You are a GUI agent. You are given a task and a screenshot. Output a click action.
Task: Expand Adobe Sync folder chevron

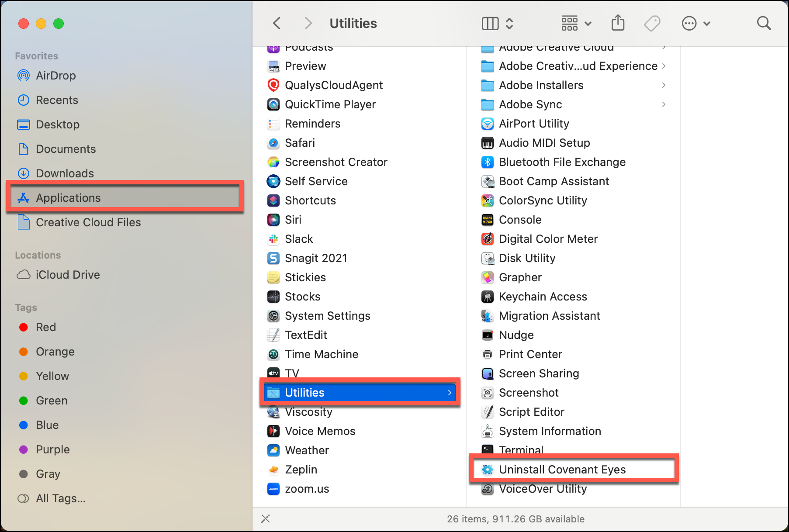[x=664, y=104]
